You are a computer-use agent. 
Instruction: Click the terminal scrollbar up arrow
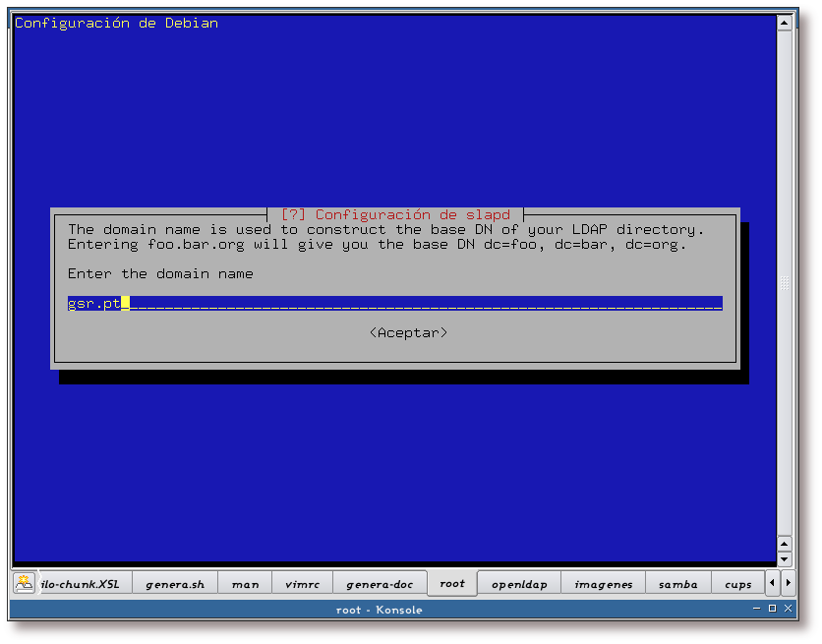[784, 22]
